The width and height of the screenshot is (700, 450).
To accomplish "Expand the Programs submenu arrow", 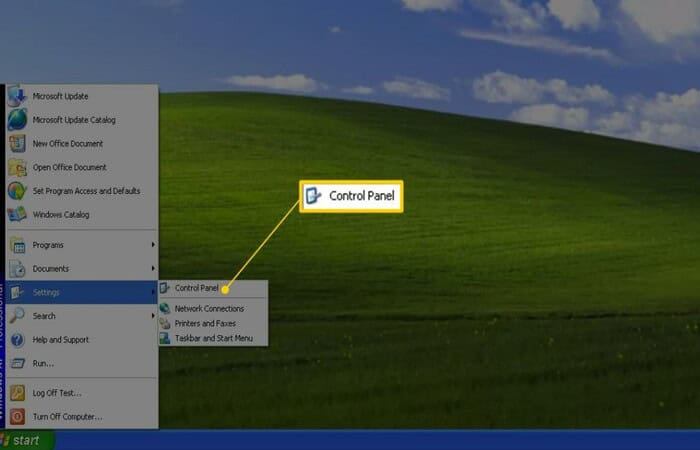I will [153, 245].
